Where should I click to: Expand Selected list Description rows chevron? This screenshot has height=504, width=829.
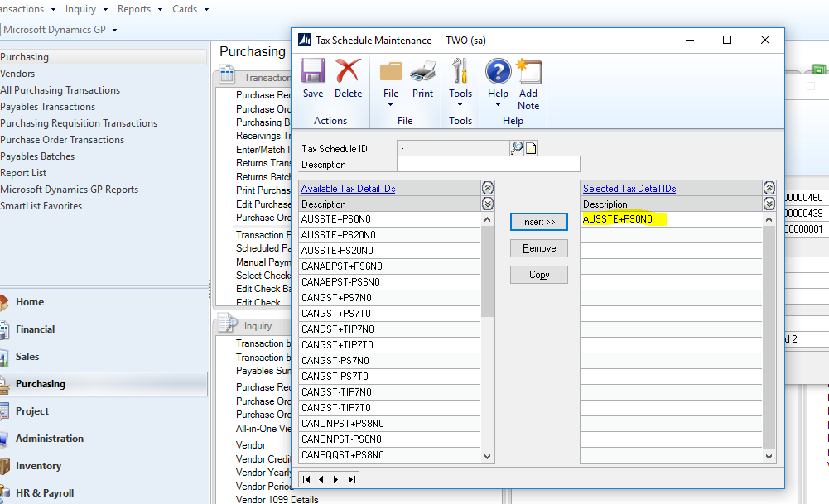[769, 204]
